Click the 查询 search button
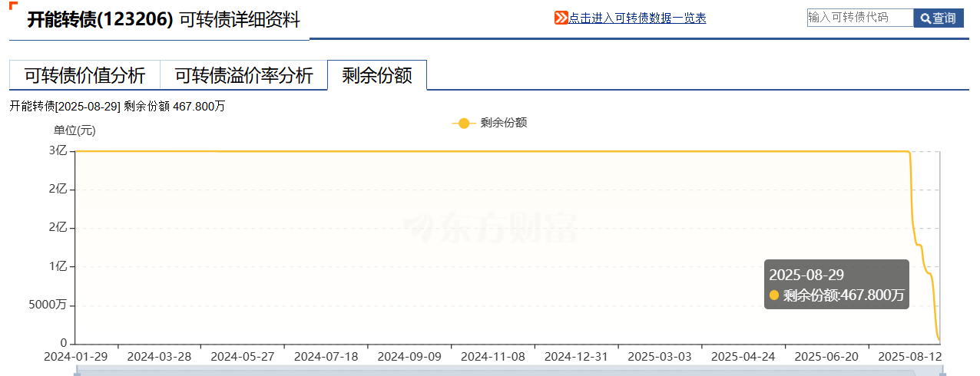 [x=939, y=18]
